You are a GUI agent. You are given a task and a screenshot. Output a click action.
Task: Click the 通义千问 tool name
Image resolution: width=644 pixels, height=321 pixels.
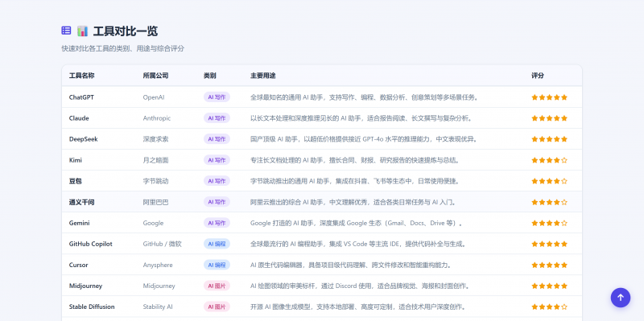[82, 202]
